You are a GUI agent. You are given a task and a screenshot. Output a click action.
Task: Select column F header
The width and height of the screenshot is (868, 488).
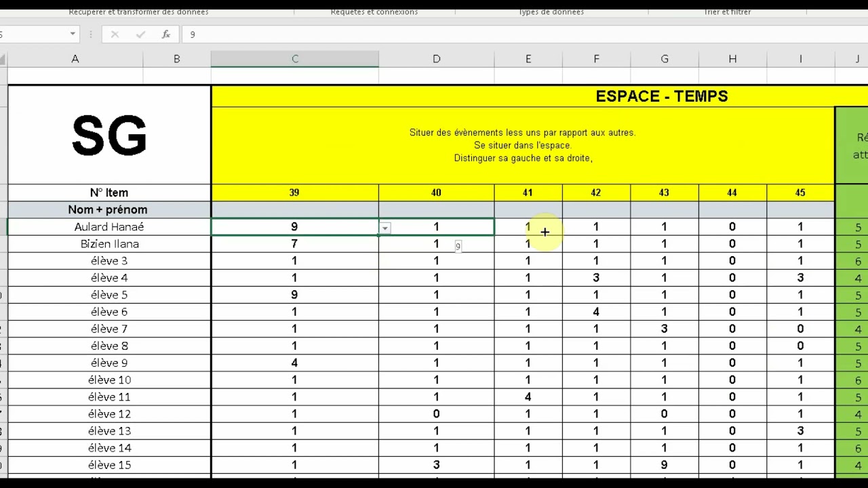coord(597,59)
